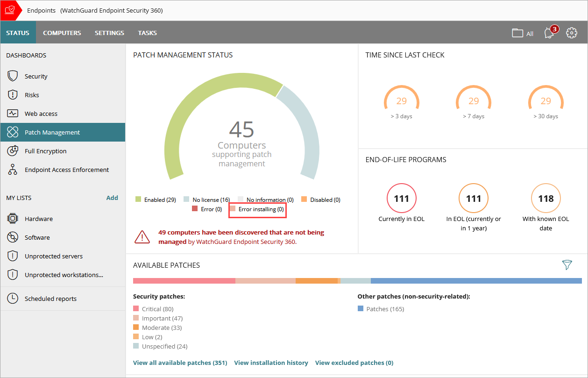Click the Error installing (0) legend entry
Screen dimensions: 588x378
[x=257, y=209]
